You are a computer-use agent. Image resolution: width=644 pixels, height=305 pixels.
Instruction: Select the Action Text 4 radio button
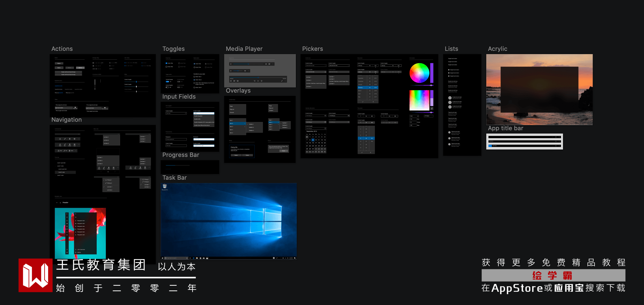pyautogui.click(x=194, y=87)
